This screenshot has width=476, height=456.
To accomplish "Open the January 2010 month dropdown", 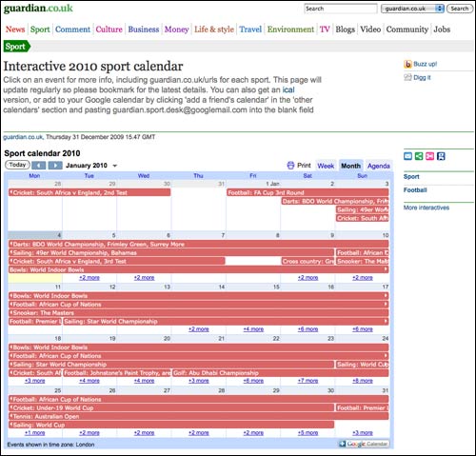I will 115,166.
